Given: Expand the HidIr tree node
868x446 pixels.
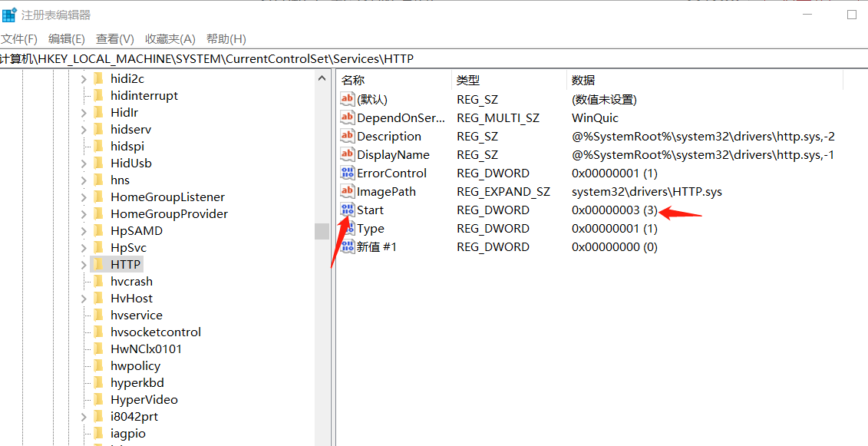Looking at the screenshot, I should [84, 113].
